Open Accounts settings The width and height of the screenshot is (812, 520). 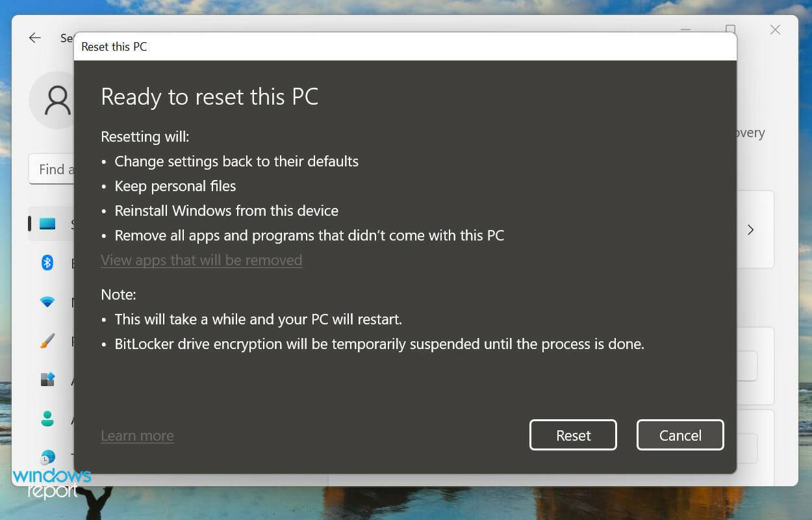tap(47, 419)
